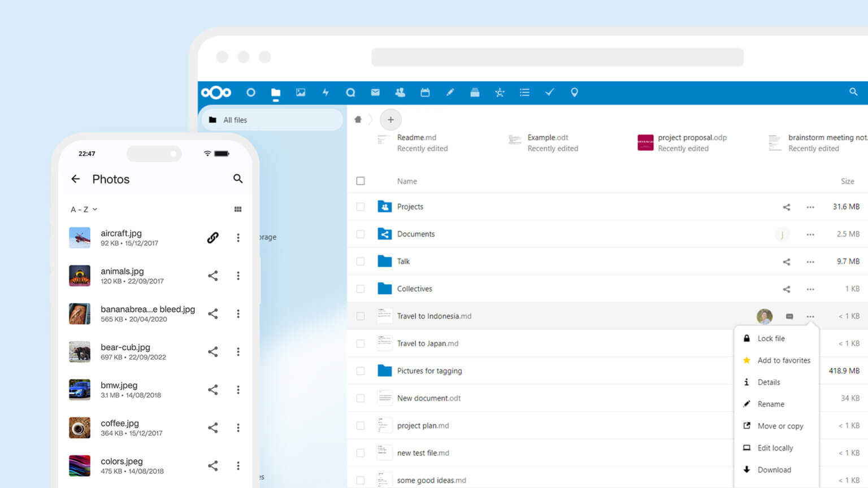Open the three-dot menu for Travel to Japan.md

(810, 343)
